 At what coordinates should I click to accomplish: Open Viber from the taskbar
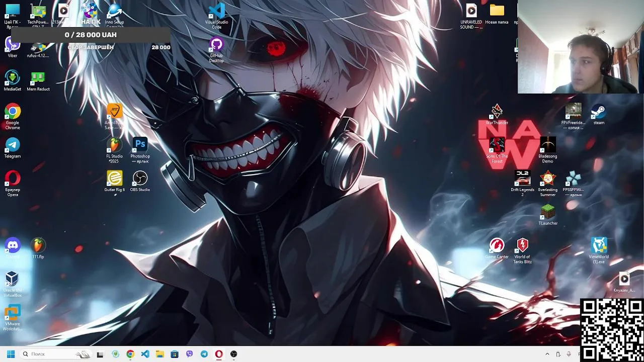189,354
